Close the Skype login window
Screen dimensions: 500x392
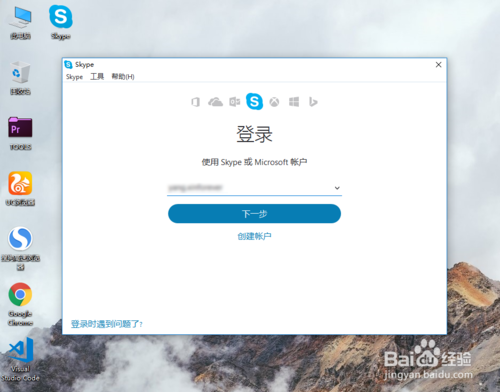pyautogui.click(x=439, y=65)
